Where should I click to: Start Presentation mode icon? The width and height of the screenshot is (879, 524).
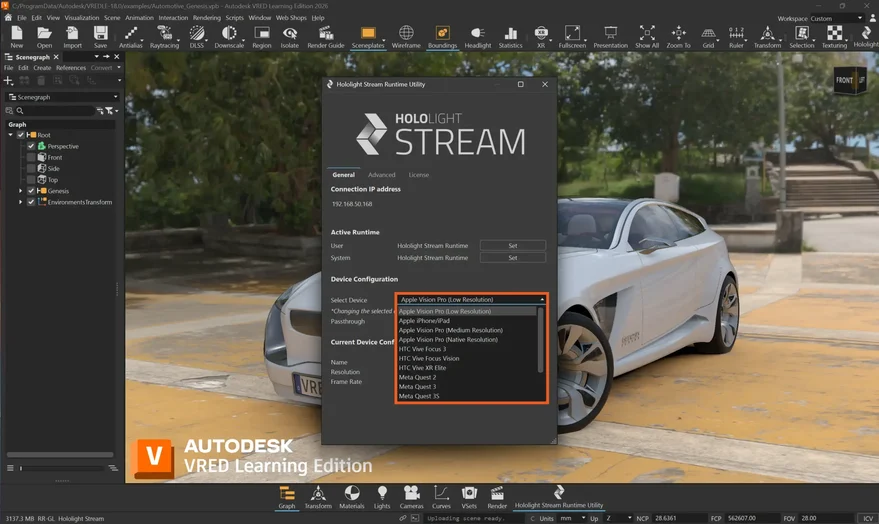coord(610,37)
